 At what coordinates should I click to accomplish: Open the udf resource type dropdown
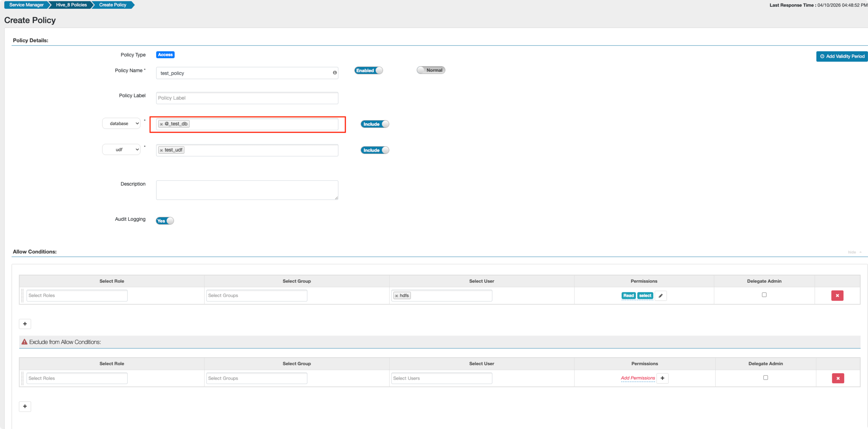(x=121, y=150)
